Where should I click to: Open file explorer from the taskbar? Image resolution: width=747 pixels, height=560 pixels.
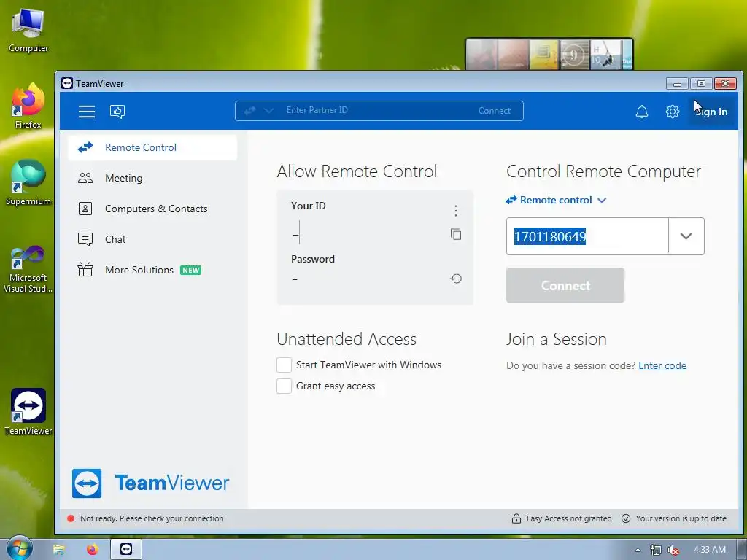click(58, 550)
